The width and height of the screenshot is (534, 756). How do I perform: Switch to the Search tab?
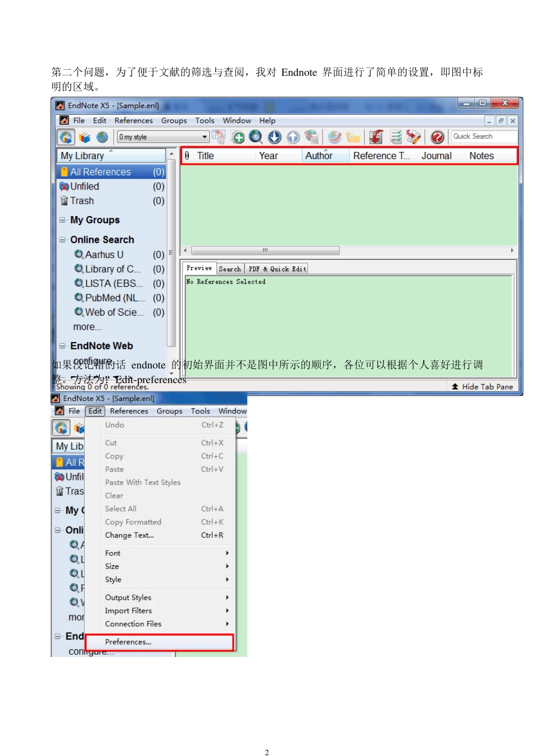[230, 269]
